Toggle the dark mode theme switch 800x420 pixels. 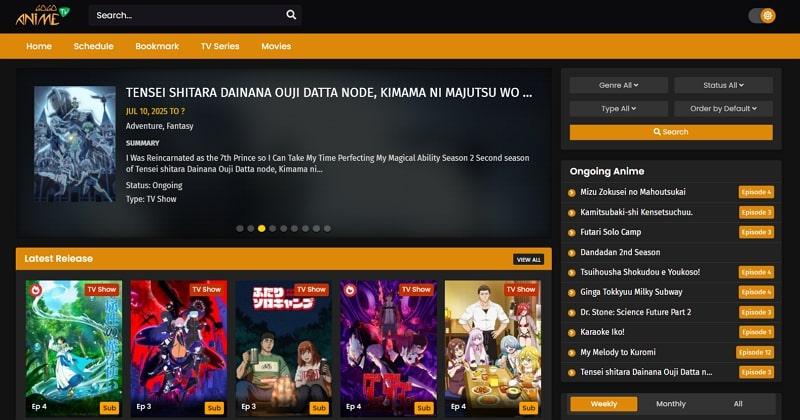coord(762,15)
